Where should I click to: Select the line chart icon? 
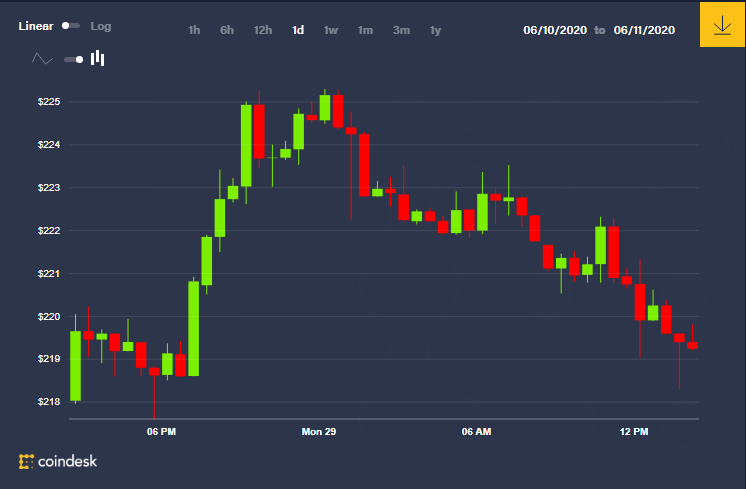click(x=42, y=59)
